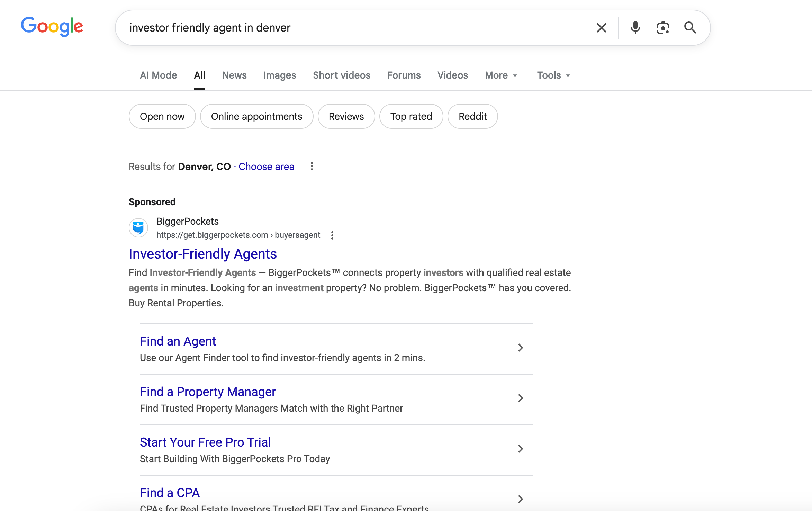The width and height of the screenshot is (812, 511).
Task: Switch to AI Mode tab
Action: point(159,75)
